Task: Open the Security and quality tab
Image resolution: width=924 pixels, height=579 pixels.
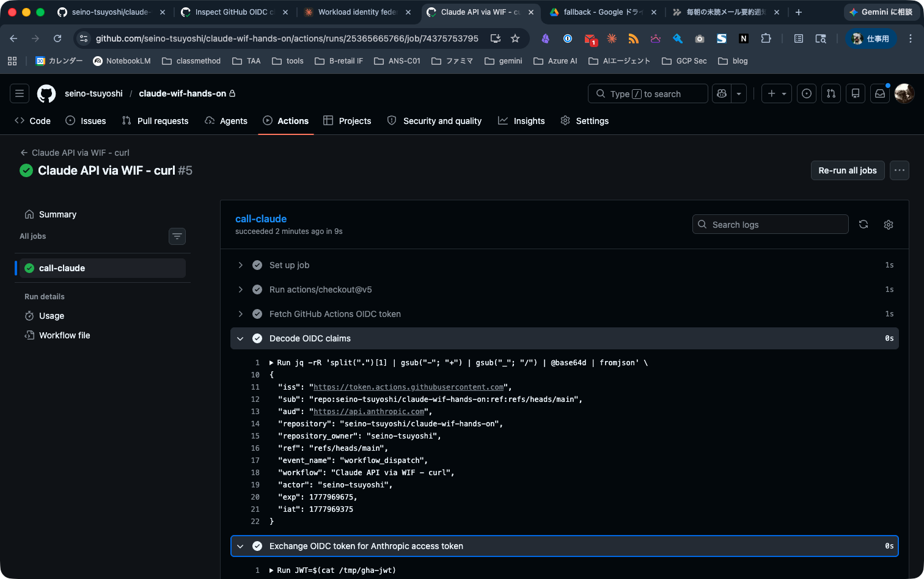Action: 435,121
